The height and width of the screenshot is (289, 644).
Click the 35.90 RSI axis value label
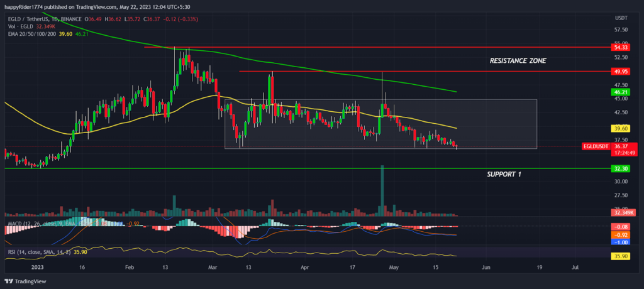pyautogui.click(x=620, y=256)
